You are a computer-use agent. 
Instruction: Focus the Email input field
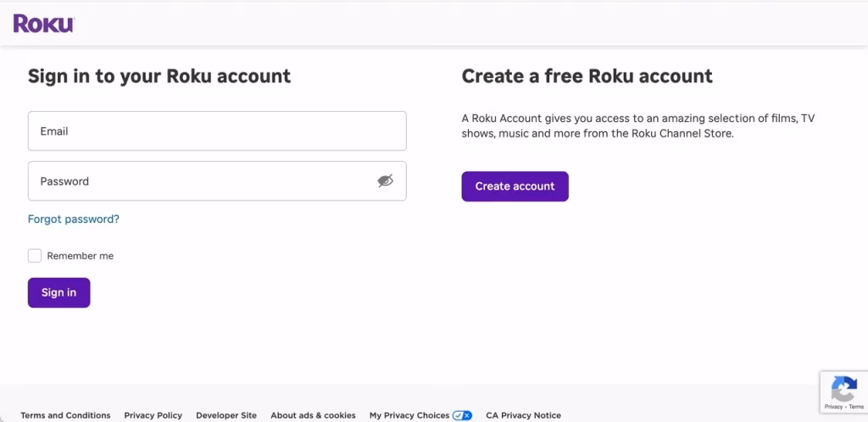pyautogui.click(x=217, y=131)
